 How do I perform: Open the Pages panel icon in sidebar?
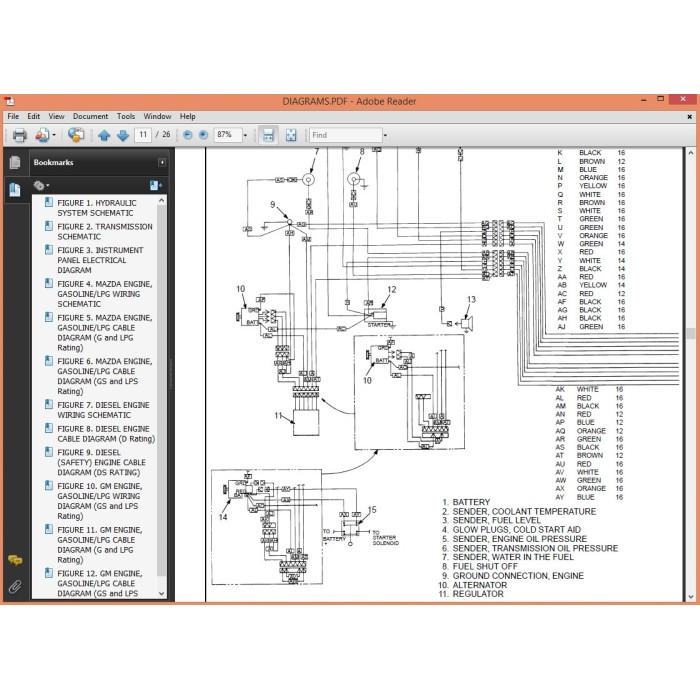click(x=15, y=162)
